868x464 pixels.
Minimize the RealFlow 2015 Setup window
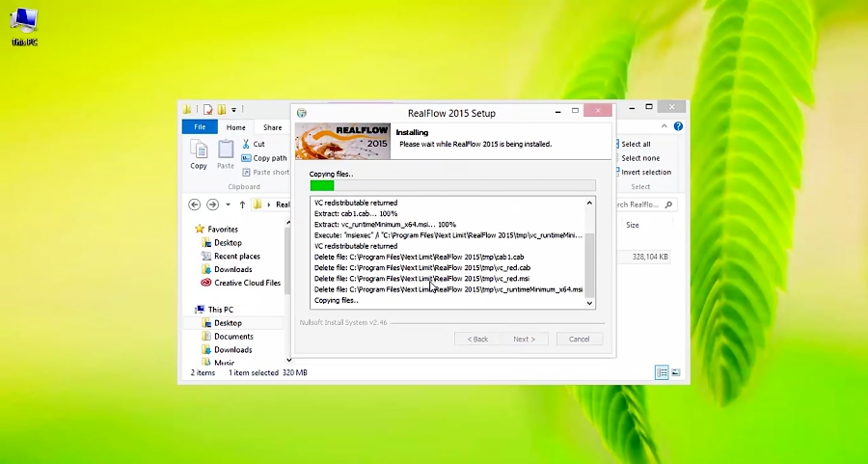(x=558, y=111)
